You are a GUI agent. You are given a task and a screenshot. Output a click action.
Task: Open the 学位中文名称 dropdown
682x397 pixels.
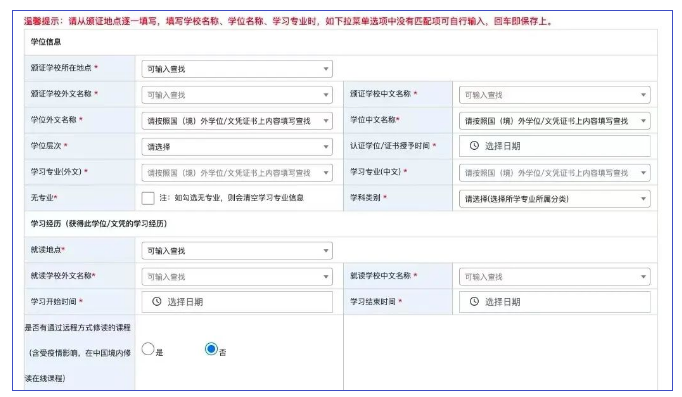pyautogui.click(x=555, y=121)
